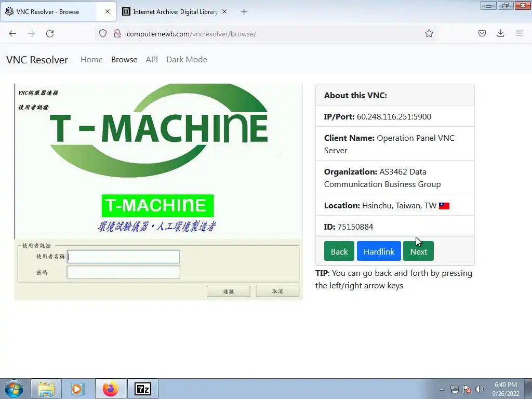Open Windows Media Player from taskbar
Screen dimensions: 532x399
coord(77,389)
